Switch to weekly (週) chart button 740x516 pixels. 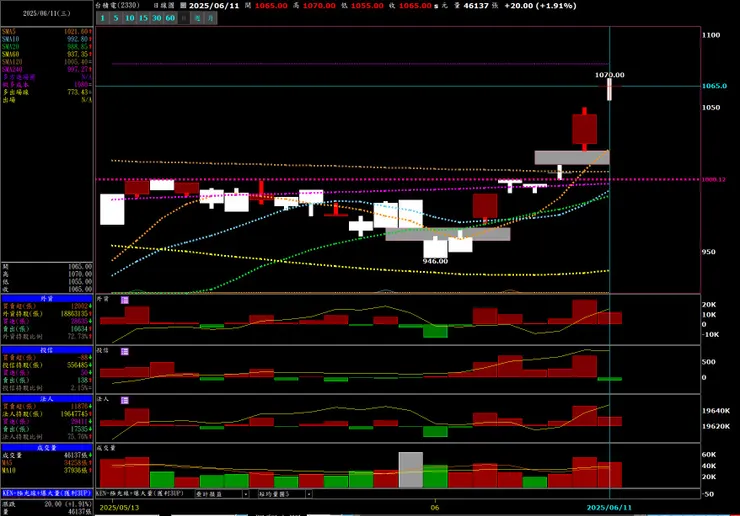click(x=197, y=18)
